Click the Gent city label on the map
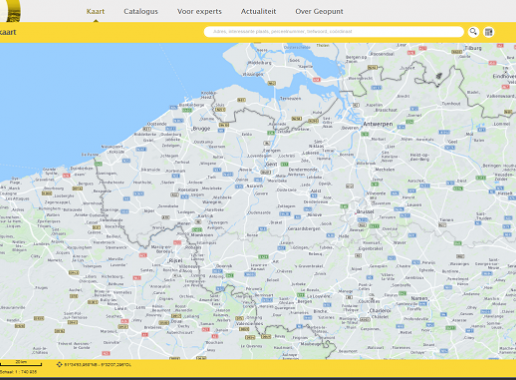The image size is (516, 380). (271, 164)
